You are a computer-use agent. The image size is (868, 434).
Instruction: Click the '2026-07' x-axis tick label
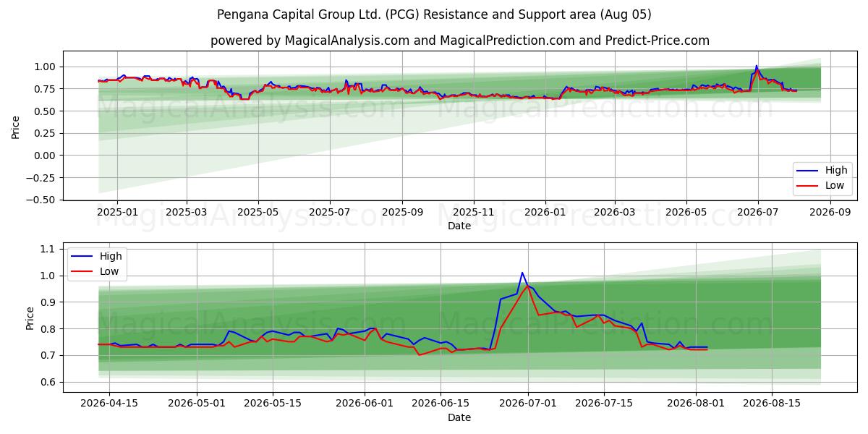(757, 213)
